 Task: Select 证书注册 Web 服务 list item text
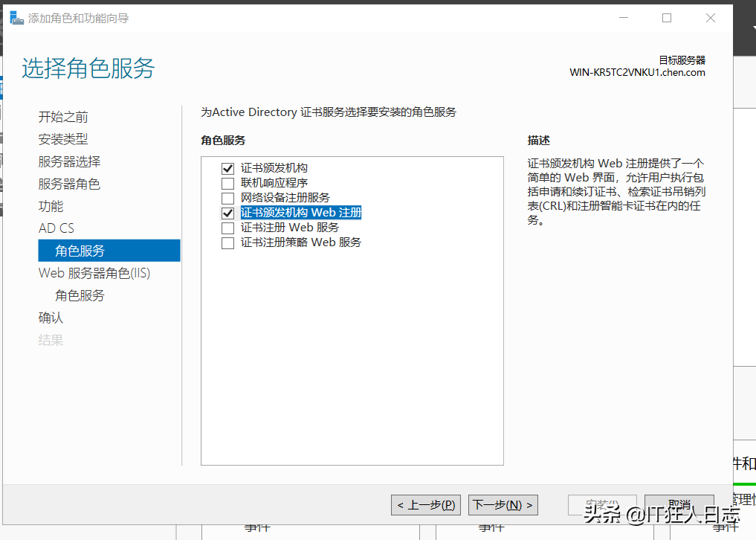(290, 228)
